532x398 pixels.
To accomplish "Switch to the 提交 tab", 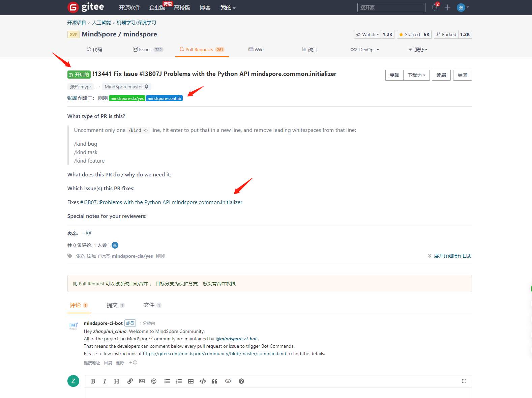I will click(116, 305).
